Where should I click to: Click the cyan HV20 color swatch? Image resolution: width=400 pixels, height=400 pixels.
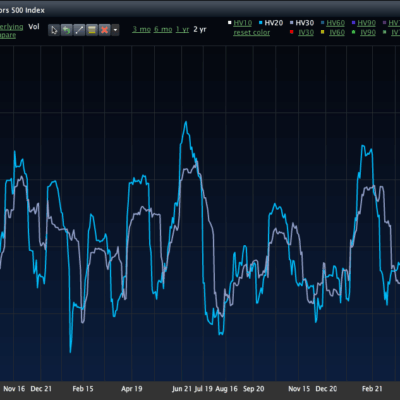click(x=261, y=23)
